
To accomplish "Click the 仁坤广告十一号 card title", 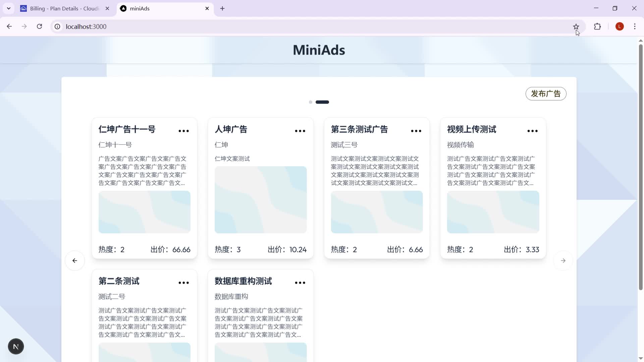I will [127, 129].
